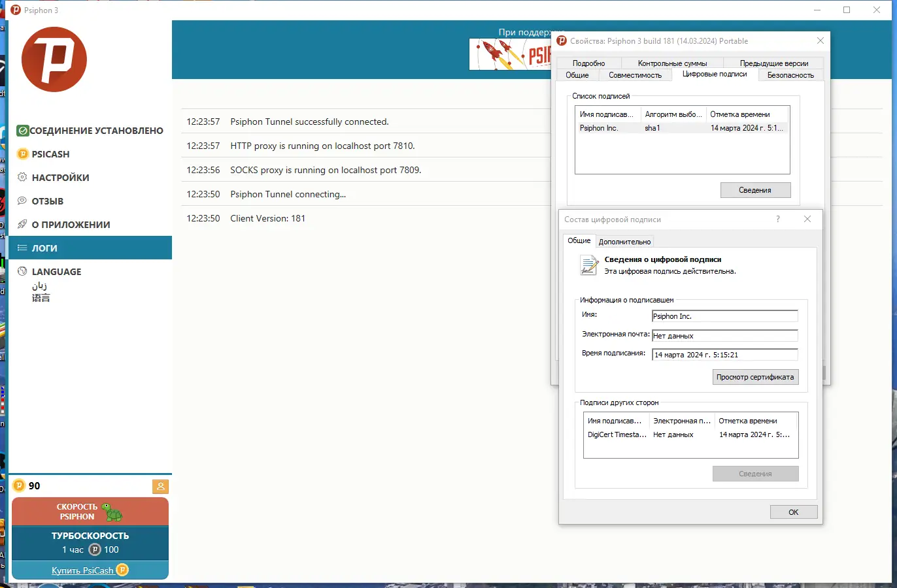Select Psiphon Inc. row in signature list
The height and width of the screenshot is (588, 897).
[x=682, y=128]
